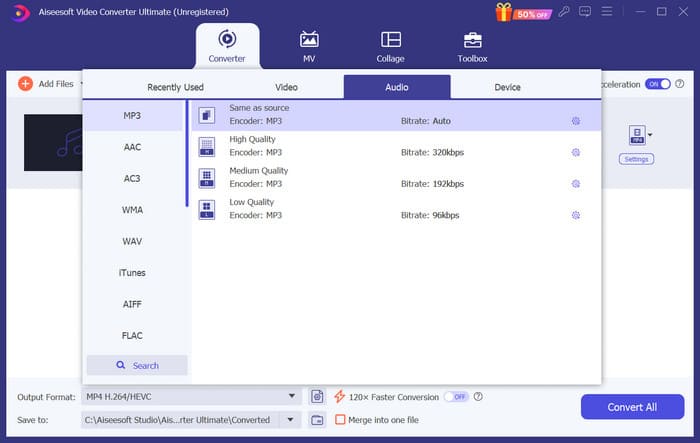This screenshot has width=700, height=443.
Task: Click the register key icon
Action: (565, 11)
